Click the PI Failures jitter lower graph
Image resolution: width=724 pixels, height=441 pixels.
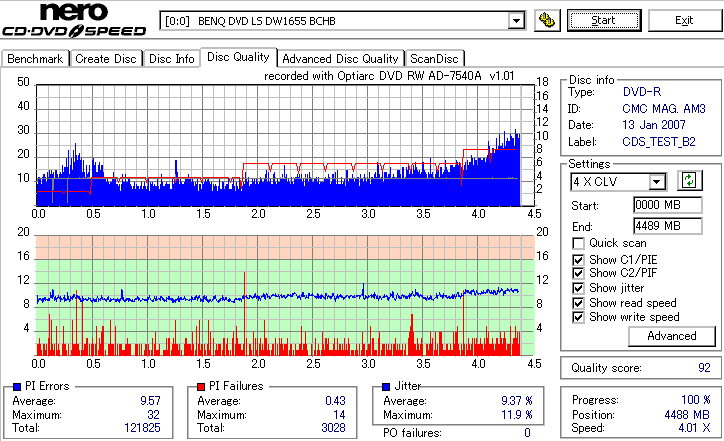pyautogui.click(x=285, y=296)
